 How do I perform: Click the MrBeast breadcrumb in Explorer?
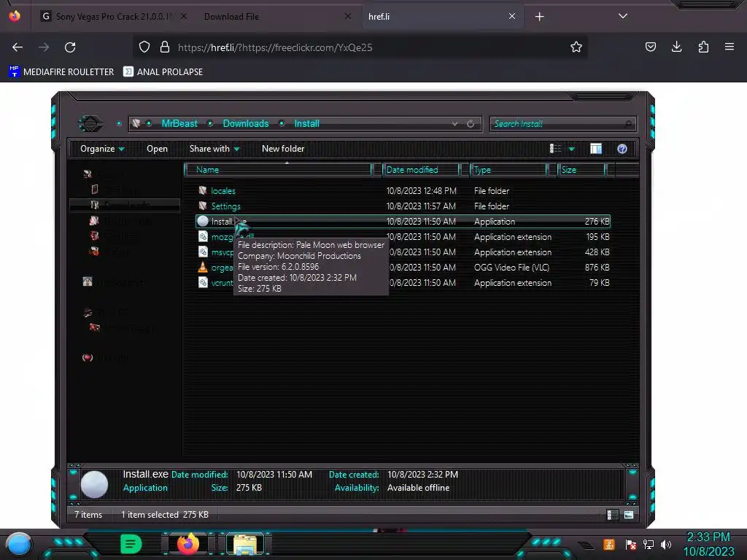179,124
